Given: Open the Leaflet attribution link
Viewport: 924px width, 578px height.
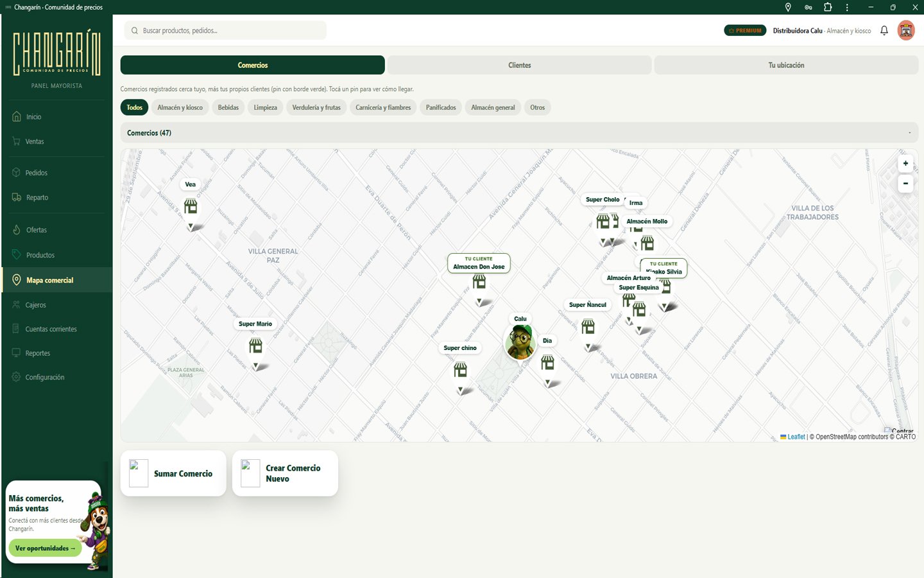Looking at the screenshot, I should [x=796, y=437].
